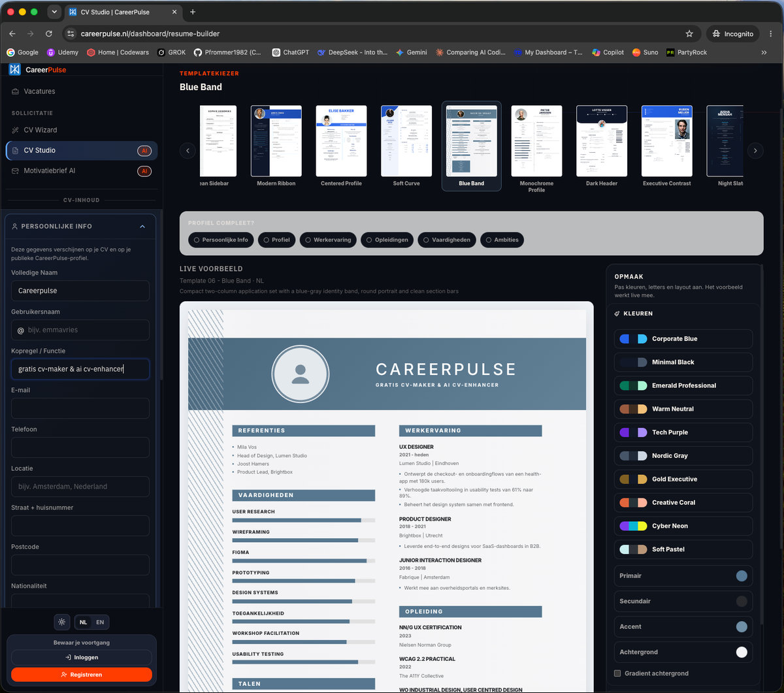Click the CV Studio document icon
Viewport: 784px width, 693px height.
coord(15,150)
